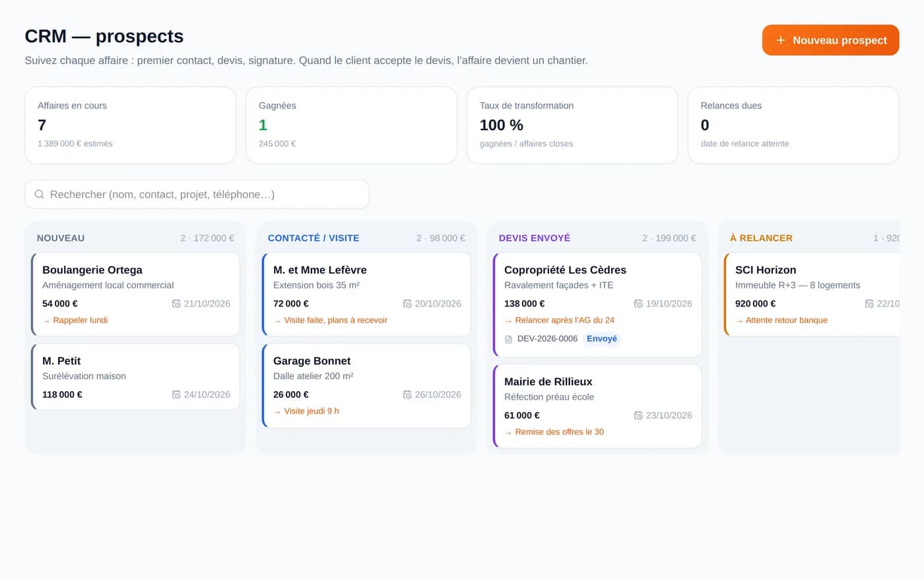924x578 pixels.
Task: Open the SCI Horizon card
Action: point(812,295)
